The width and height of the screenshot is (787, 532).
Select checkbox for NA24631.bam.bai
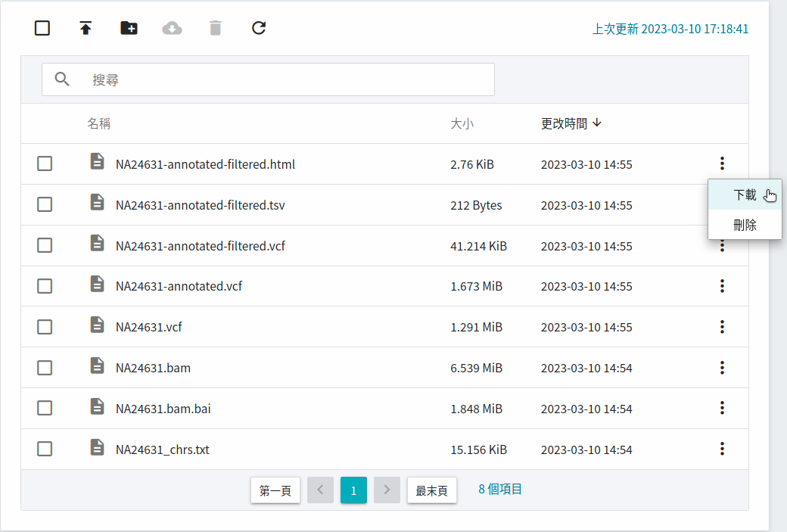45,408
